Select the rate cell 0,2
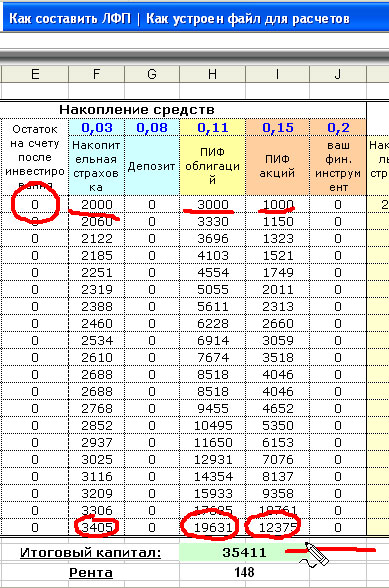389x588 pixels. [338, 128]
